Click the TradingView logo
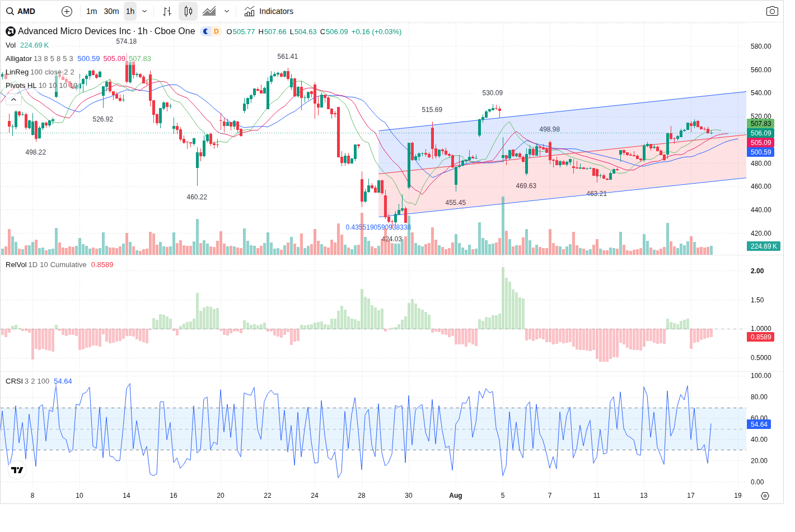Screen dimensions: 795x532 click(x=17, y=470)
